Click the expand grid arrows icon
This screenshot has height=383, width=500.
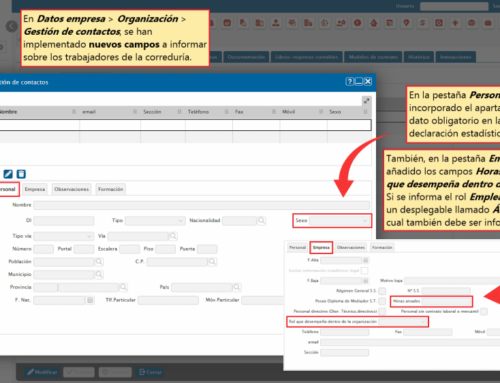coord(366,101)
